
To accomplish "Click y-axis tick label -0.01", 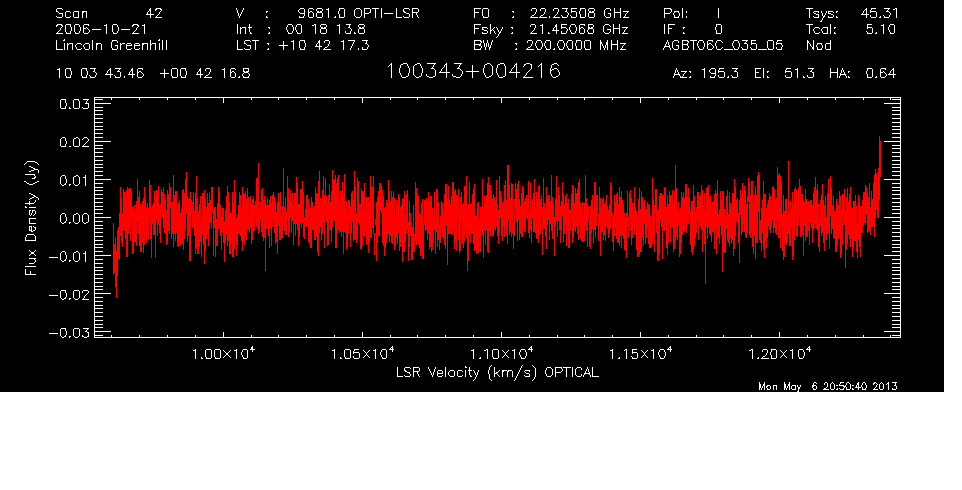I will [x=69, y=256].
